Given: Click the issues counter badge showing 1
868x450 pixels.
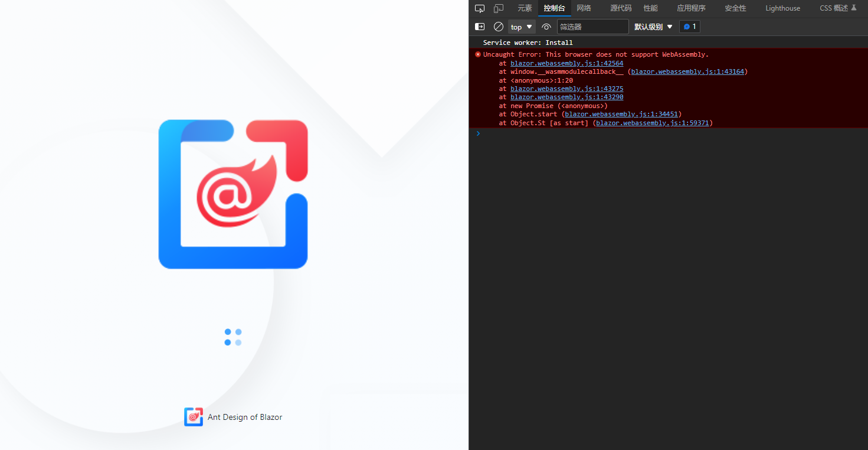Looking at the screenshot, I should pyautogui.click(x=690, y=27).
